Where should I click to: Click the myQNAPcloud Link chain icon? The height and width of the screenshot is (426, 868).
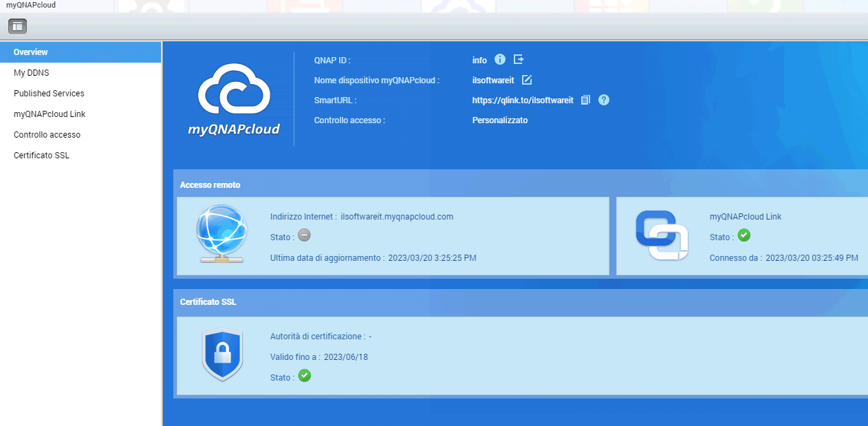(662, 235)
